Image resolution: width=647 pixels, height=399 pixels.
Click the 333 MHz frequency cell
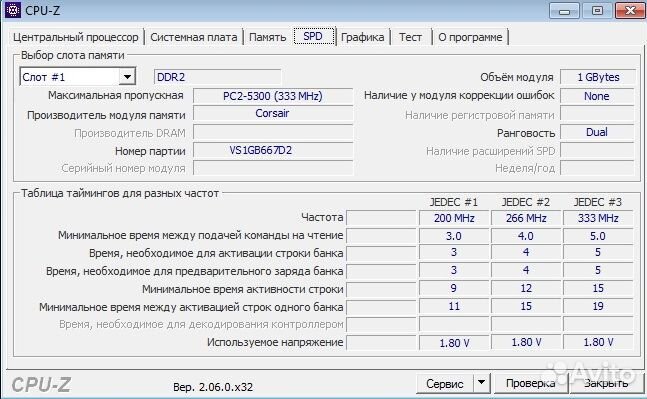[598, 218]
